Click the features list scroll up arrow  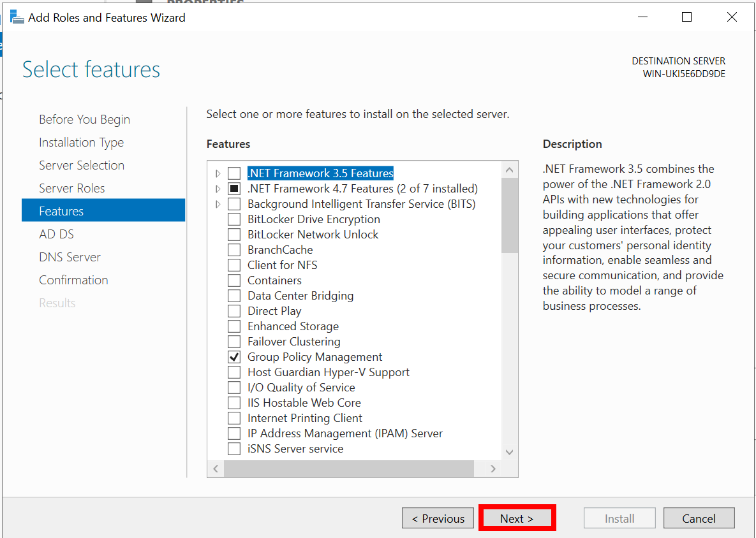tap(510, 170)
